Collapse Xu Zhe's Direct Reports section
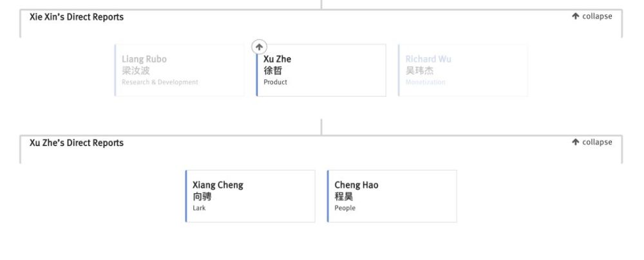 [x=592, y=142]
